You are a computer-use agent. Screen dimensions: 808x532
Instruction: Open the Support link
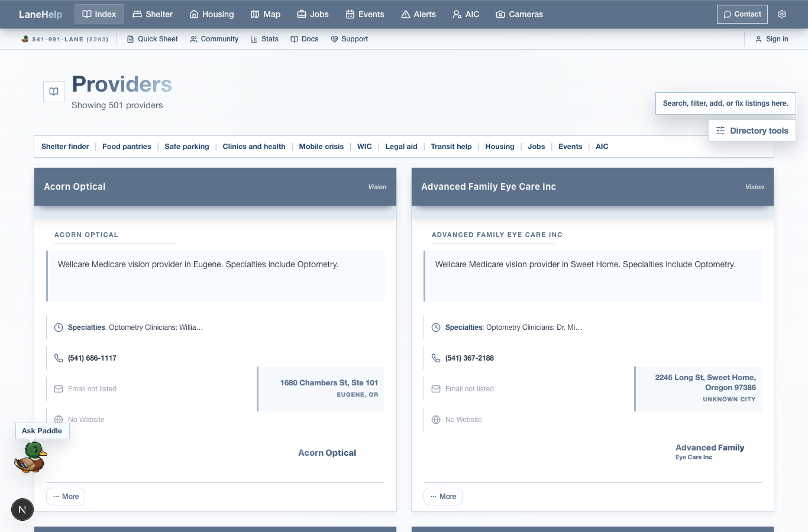point(350,39)
